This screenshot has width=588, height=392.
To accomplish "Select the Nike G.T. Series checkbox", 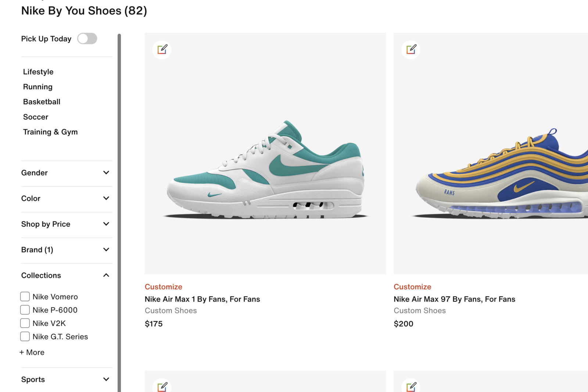I will 25,337.
